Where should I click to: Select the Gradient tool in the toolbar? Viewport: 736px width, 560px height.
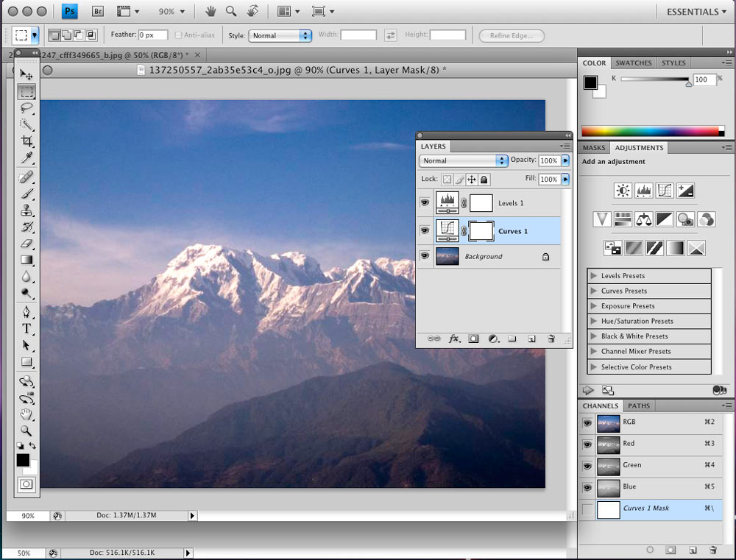(26, 260)
